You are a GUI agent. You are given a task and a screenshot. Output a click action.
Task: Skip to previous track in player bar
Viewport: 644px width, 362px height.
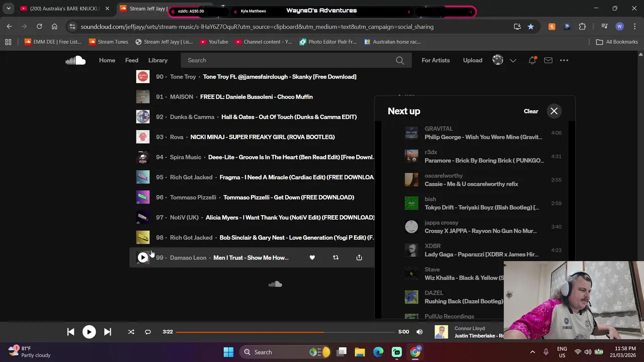[x=70, y=332]
